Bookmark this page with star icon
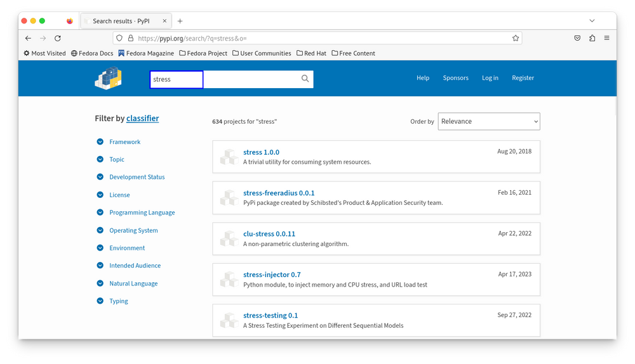 [516, 38]
